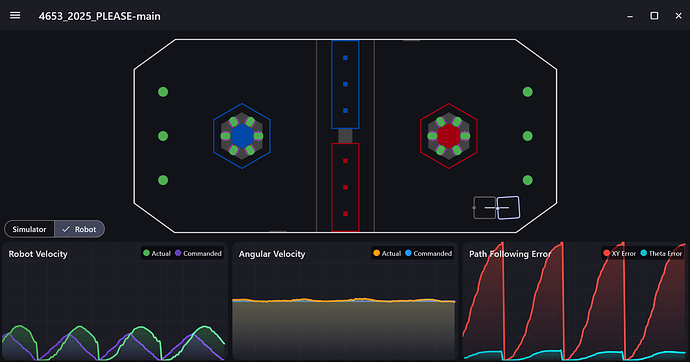Select top-left green field marker

coord(163,92)
